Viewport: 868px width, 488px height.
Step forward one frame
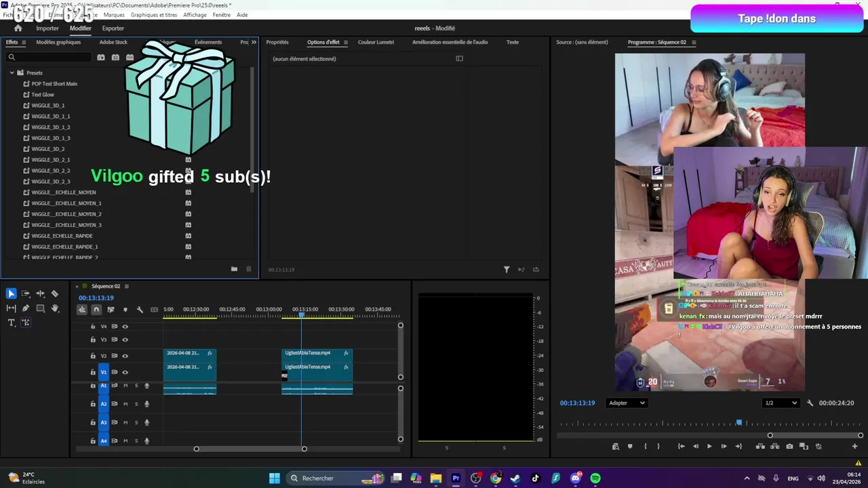724,446
